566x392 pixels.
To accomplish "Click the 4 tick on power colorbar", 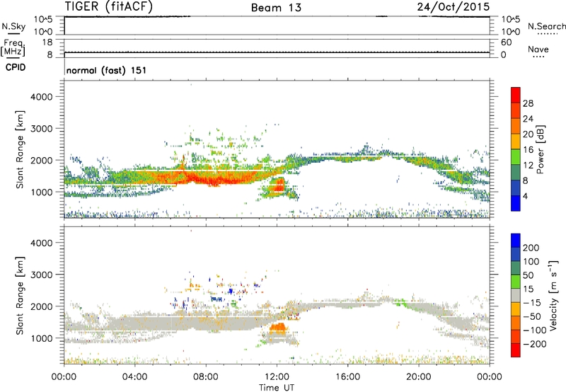I will coord(526,196).
